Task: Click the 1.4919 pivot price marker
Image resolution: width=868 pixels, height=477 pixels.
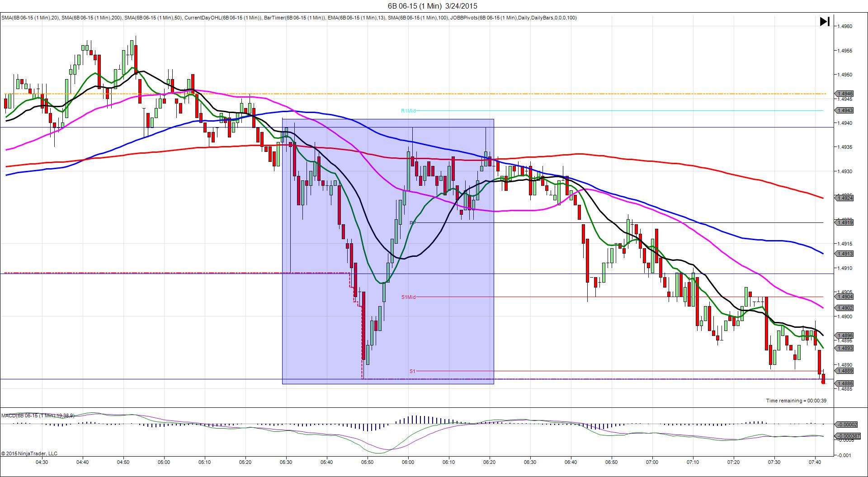Action: [844, 222]
